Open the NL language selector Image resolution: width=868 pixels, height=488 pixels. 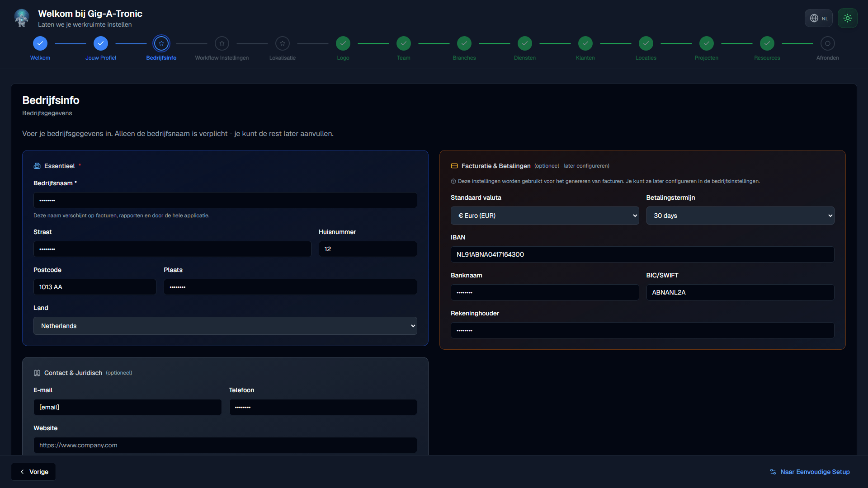819,18
